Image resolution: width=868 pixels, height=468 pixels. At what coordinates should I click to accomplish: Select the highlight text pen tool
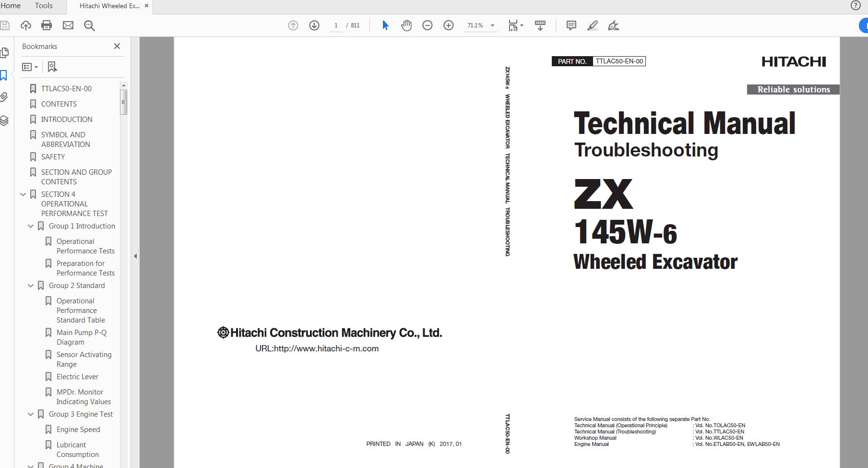[593, 25]
